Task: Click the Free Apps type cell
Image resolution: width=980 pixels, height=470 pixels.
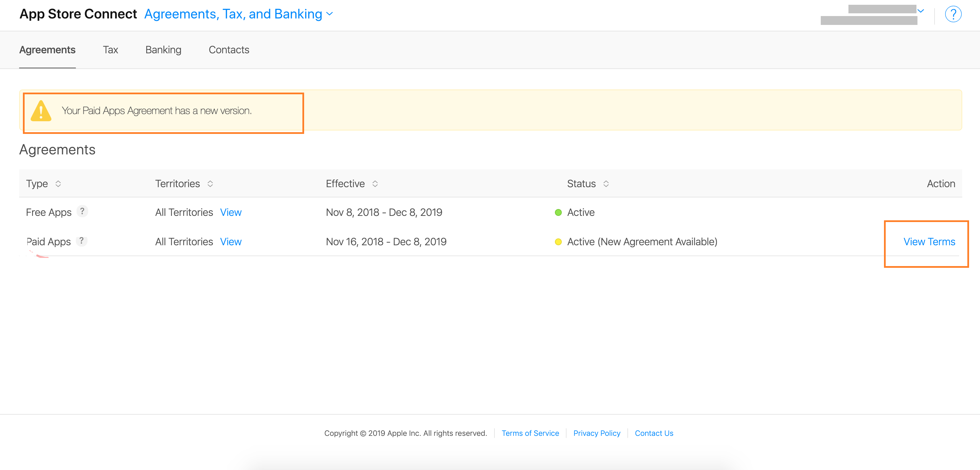Action: 49,212
